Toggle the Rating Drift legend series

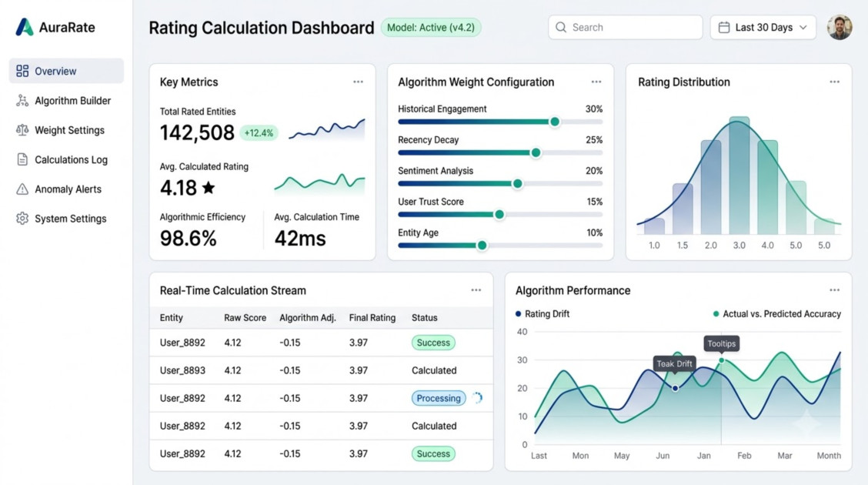click(542, 314)
